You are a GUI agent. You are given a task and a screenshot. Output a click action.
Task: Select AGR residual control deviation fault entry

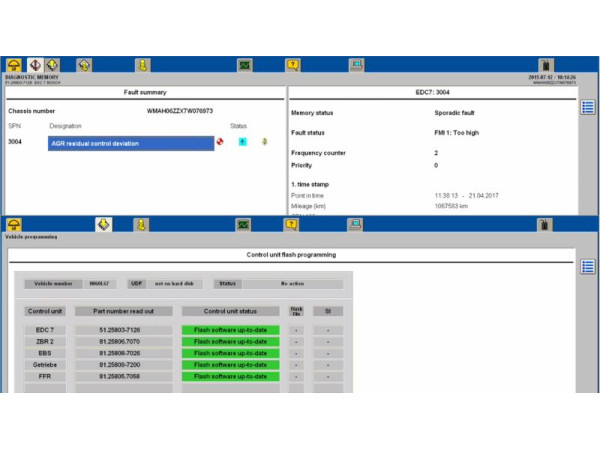pos(131,143)
